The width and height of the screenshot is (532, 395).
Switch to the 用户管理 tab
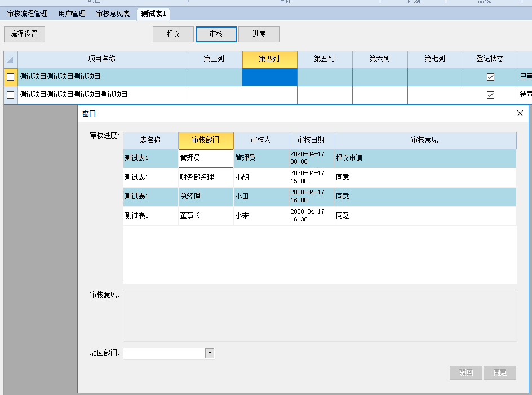(72, 14)
